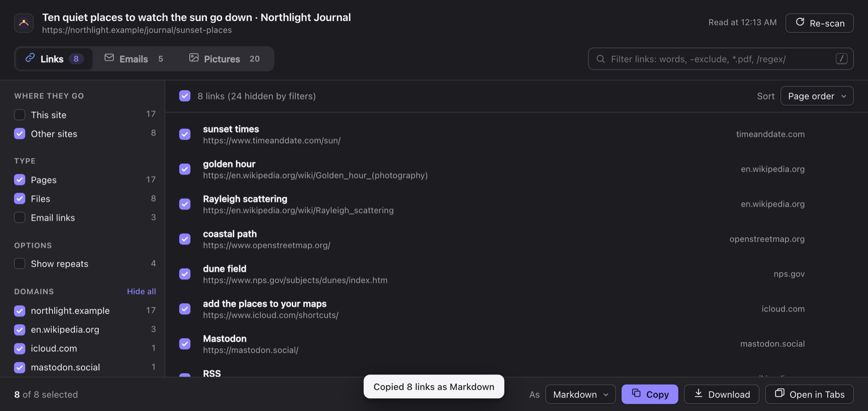Click the 8 of 8 selected status text
This screenshot has height=411, width=868.
point(46,395)
